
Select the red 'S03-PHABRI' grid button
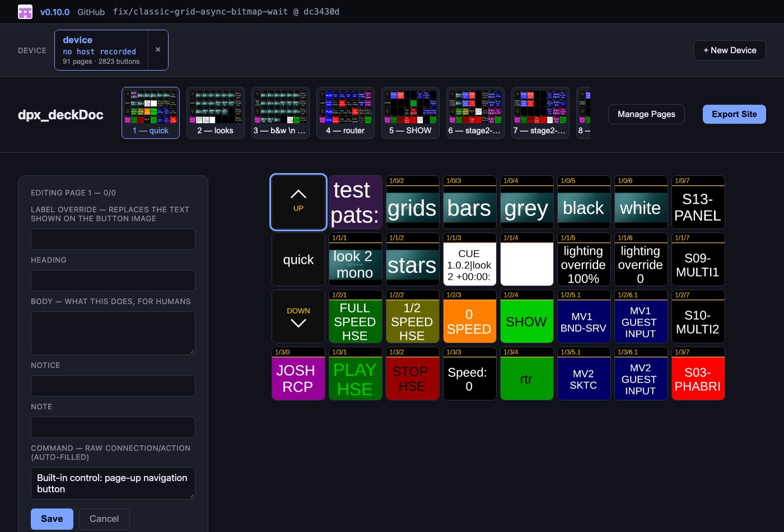coord(698,374)
